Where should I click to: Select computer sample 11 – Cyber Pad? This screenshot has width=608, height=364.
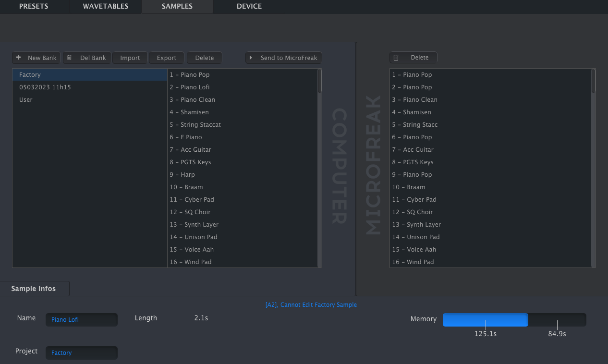point(242,199)
